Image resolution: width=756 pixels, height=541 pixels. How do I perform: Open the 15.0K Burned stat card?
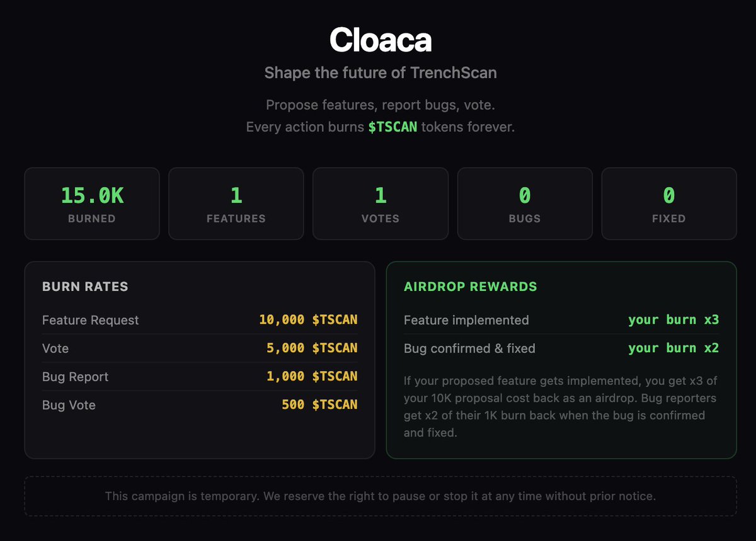pyautogui.click(x=92, y=203)
